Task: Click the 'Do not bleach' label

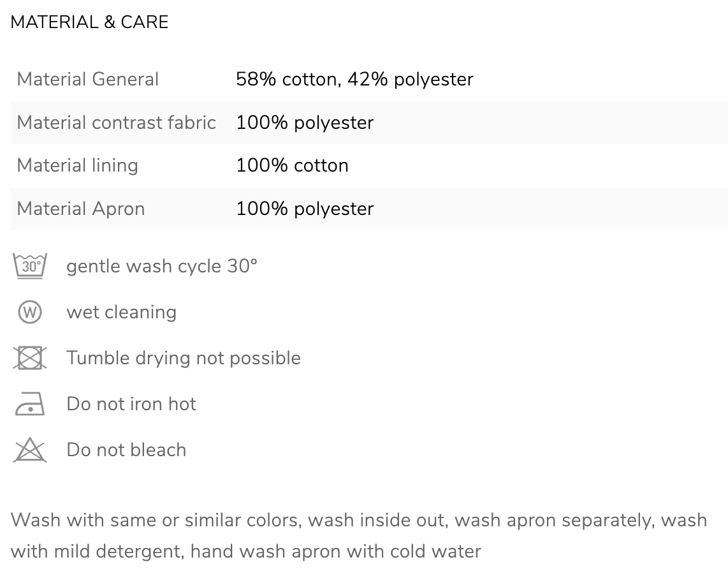Action: (126, 450)
